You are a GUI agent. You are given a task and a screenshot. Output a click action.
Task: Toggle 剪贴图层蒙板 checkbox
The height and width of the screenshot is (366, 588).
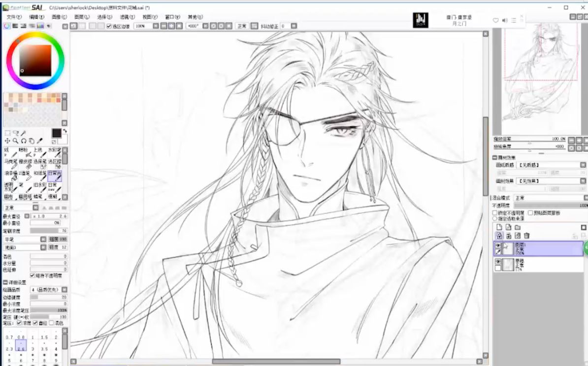click(x=530, y=213)
